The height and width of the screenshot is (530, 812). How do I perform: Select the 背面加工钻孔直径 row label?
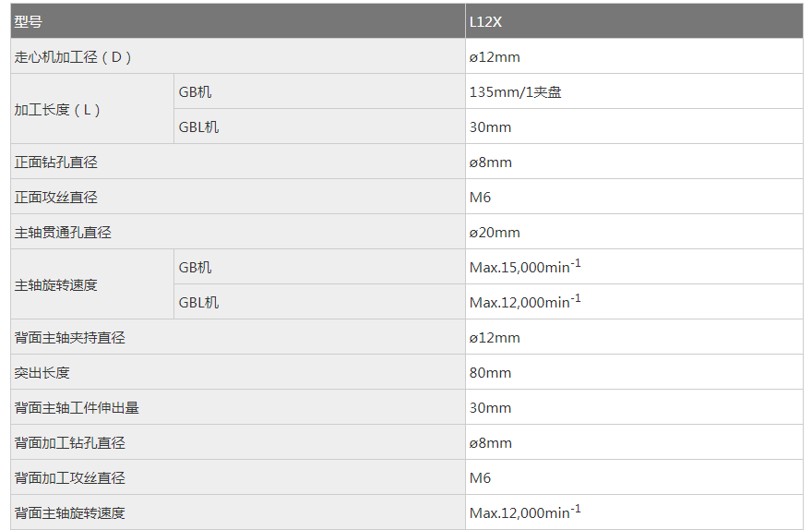[x=69, y=442]
